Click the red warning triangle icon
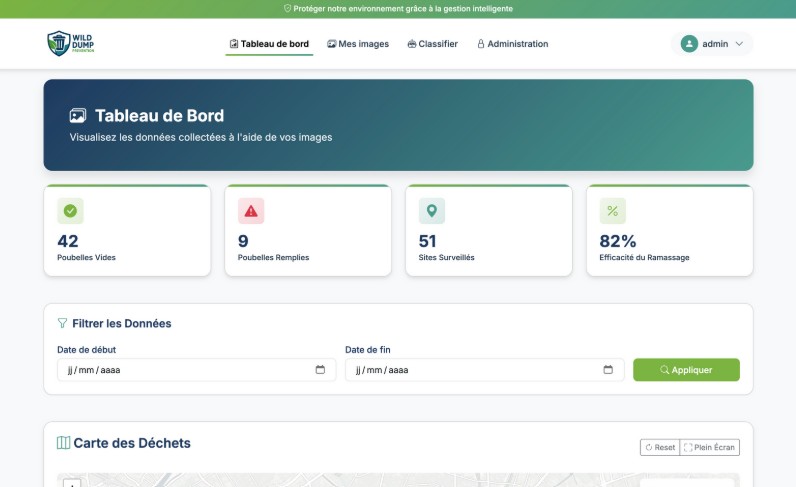This screenshot has height=487, width=796. click(251, 211)
